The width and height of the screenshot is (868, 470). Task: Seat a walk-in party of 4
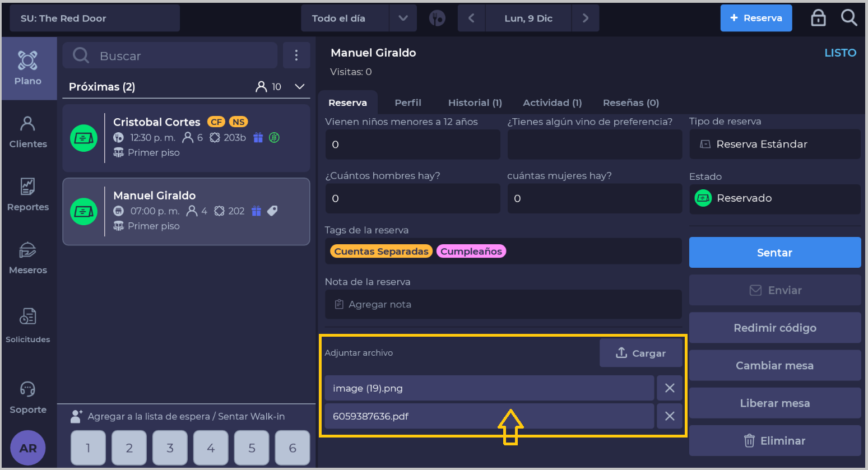(211, 448)
